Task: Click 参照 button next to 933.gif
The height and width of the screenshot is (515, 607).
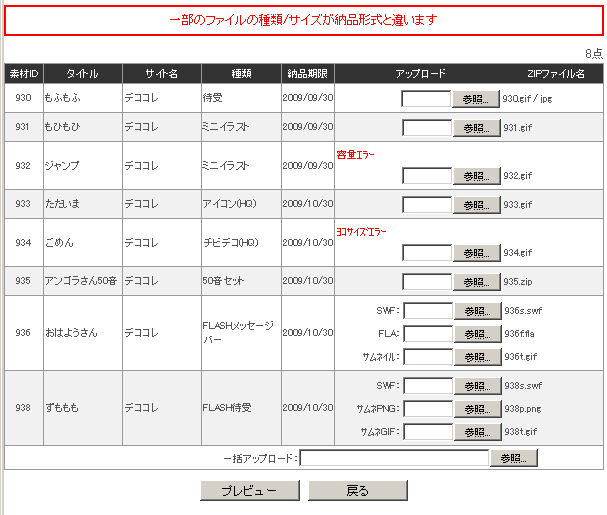Action: coord(476,204)
